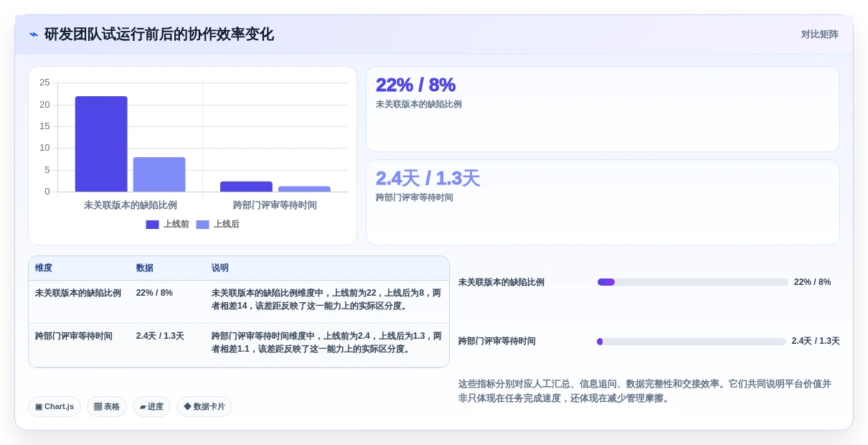Click the 维度 column header
868x445 pixels.
coord(44,268)
